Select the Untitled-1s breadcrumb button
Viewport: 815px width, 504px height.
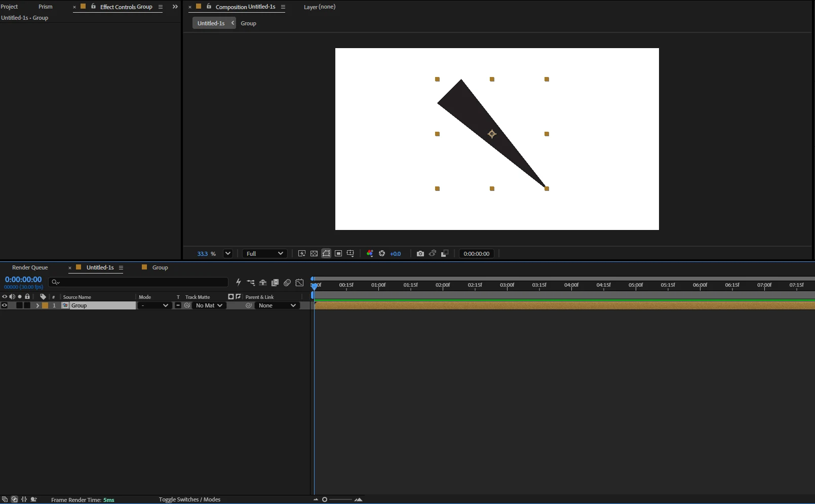click(x=214, y=23)
